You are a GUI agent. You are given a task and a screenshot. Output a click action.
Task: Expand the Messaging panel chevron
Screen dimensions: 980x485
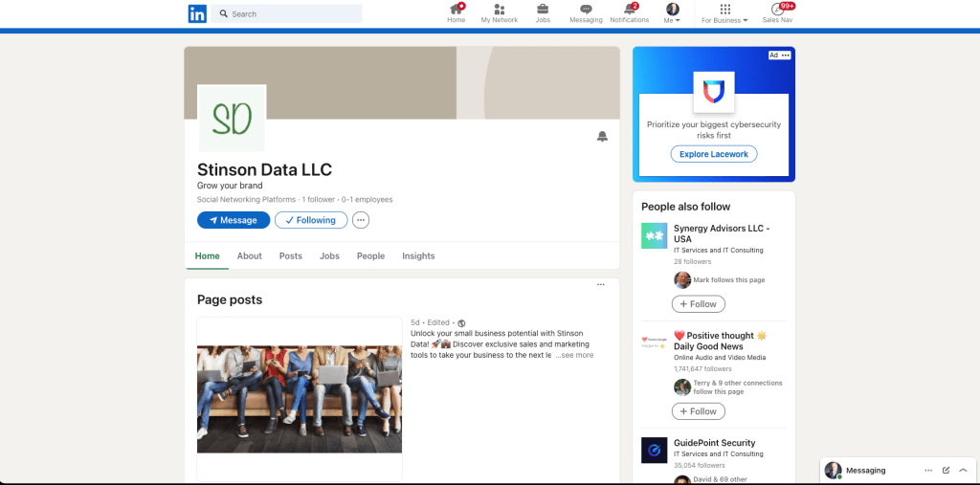[963, 471]
